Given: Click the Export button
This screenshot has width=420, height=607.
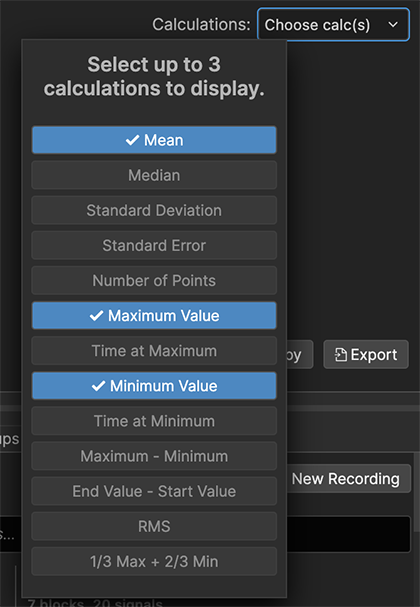Looking at the screenshot, I should pos(366,355).
